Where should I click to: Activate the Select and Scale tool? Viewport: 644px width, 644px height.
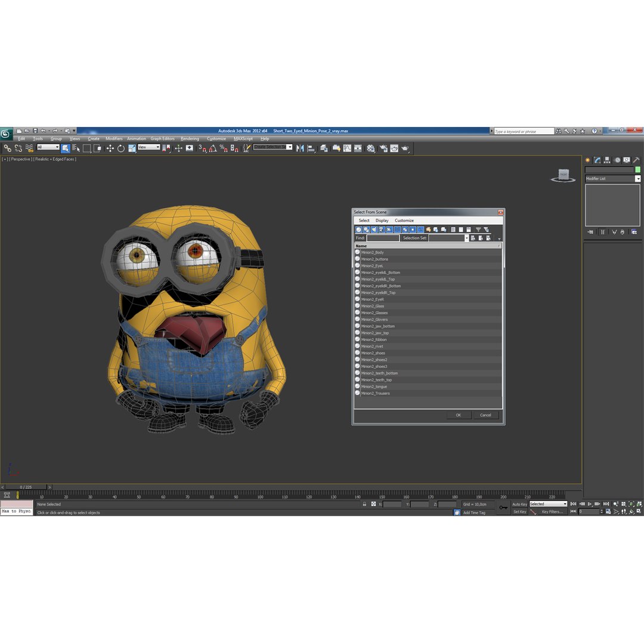click(132, 148)
